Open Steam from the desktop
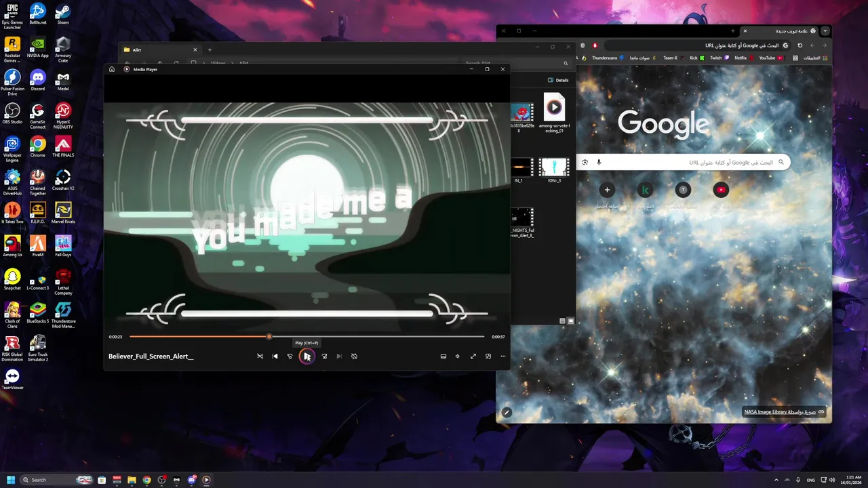 pos(63,14)
